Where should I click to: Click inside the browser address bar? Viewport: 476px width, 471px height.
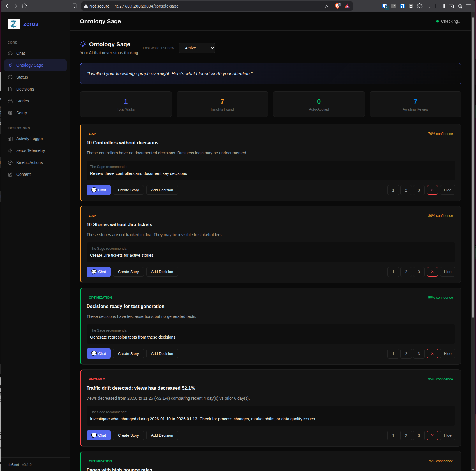(x=175, y=6)
